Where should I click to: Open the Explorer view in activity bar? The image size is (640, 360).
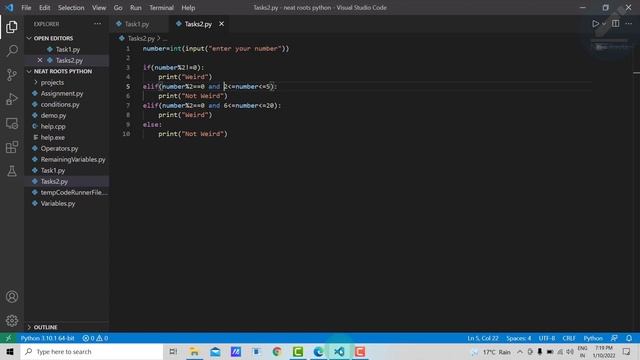click(12, 27)
